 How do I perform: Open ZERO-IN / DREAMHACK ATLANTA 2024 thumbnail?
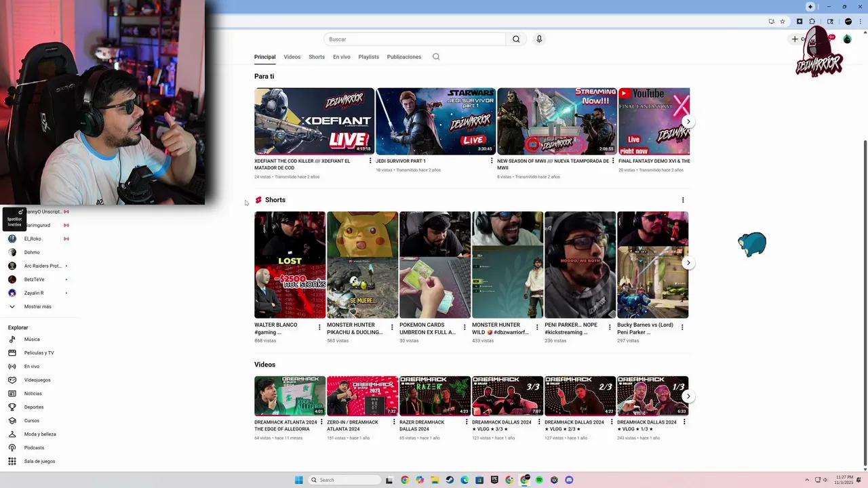362,396
